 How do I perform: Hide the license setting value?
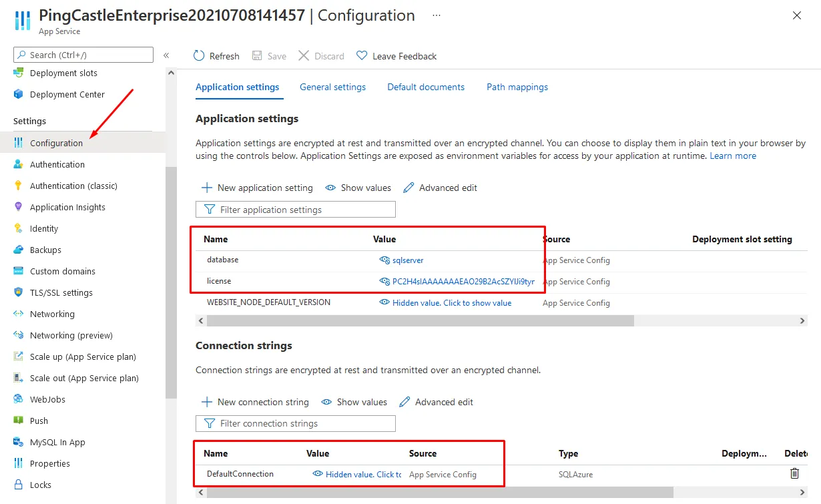(x=384, y=281)
